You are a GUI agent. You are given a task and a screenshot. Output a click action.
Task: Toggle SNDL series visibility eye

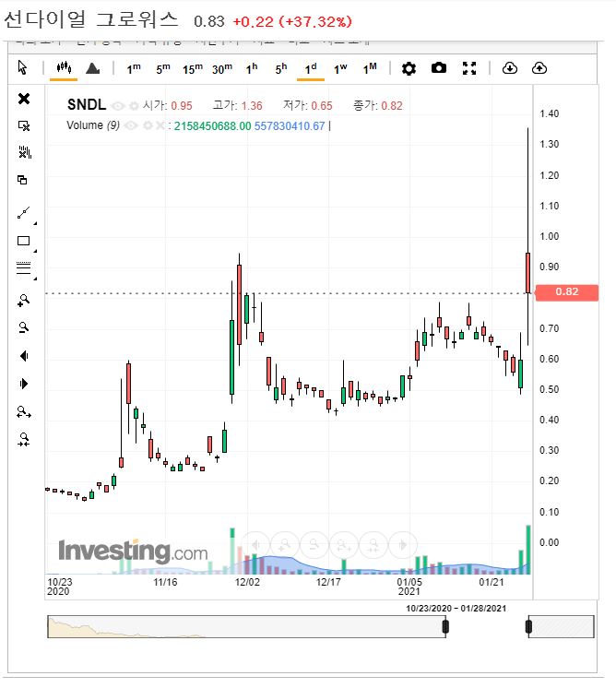pyautogui.click(x=118, y=106)
